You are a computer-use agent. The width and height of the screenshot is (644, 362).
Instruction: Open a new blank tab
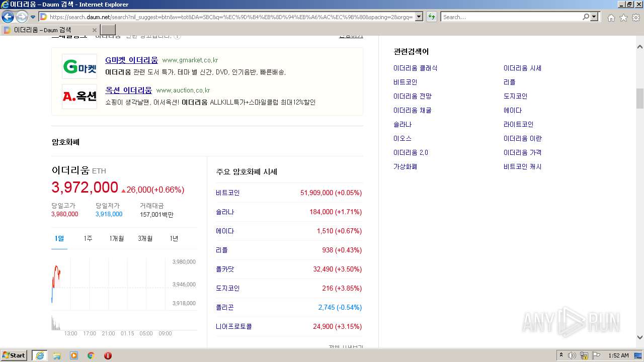coord(108,30)
